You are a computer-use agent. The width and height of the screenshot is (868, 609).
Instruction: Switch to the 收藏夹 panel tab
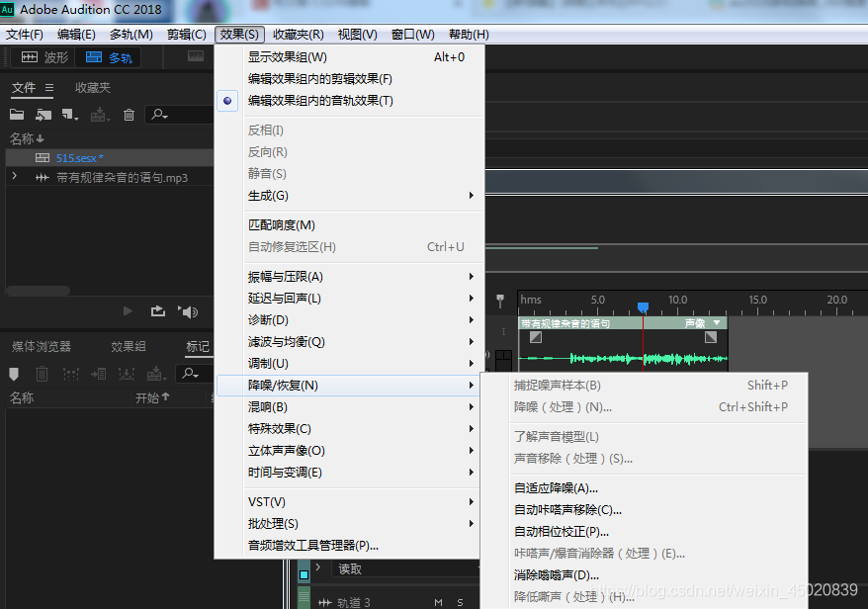click(93, 87)
